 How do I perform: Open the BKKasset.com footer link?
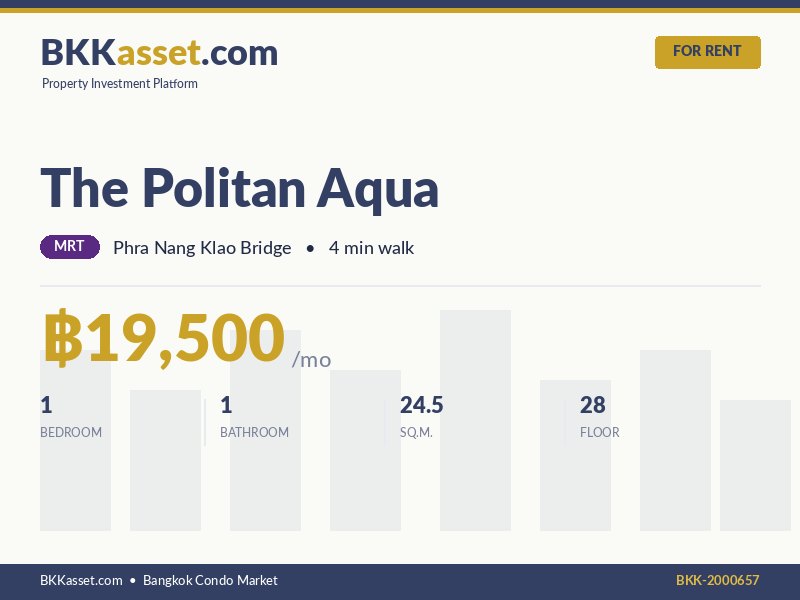click(x=81, y=580)
